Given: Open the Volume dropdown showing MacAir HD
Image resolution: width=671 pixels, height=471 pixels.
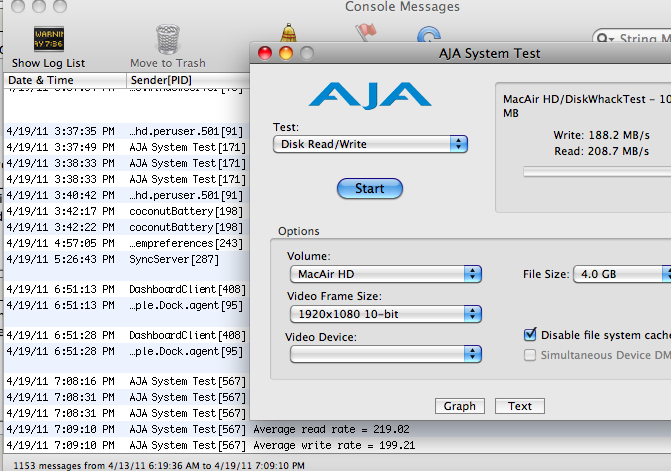Looking at the screenshot, I should [x=386, y=274].
